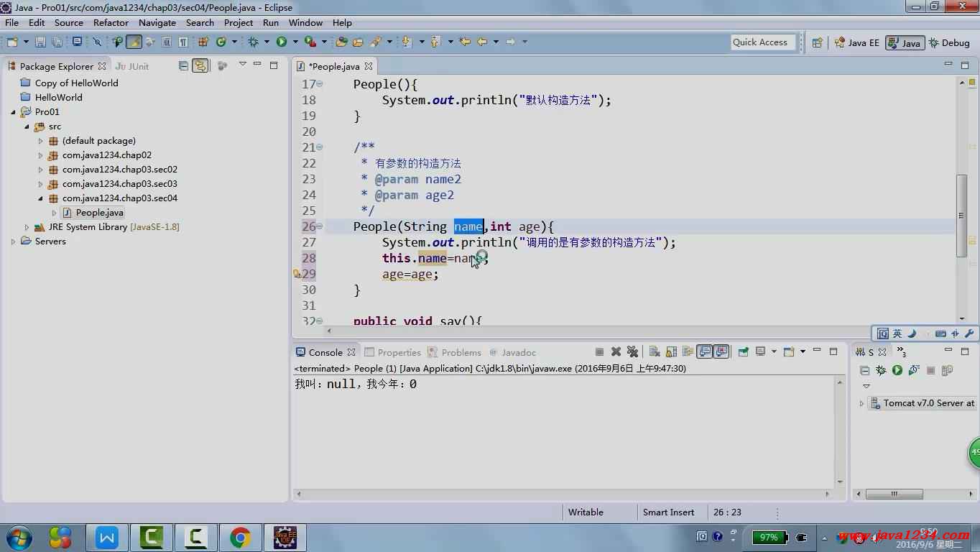Click the Save All toolbar icon
This screenshot has width=980, height=552.
(x=57, y=42)
